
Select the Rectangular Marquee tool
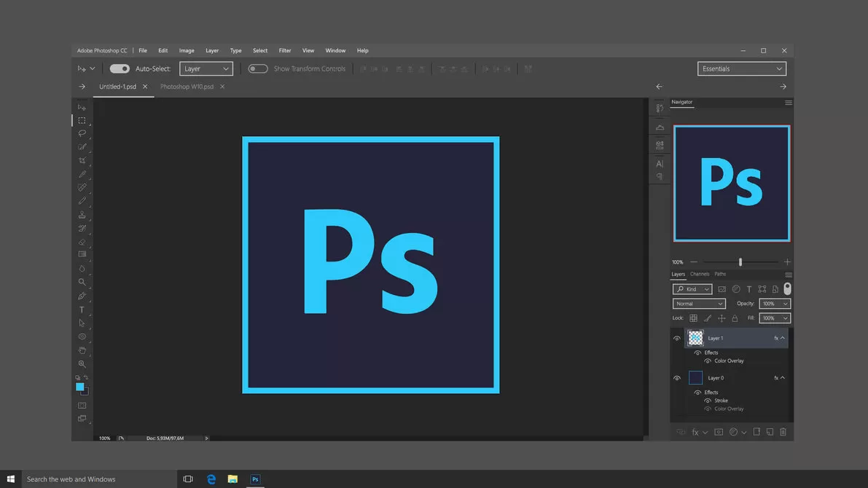point(82,121)
